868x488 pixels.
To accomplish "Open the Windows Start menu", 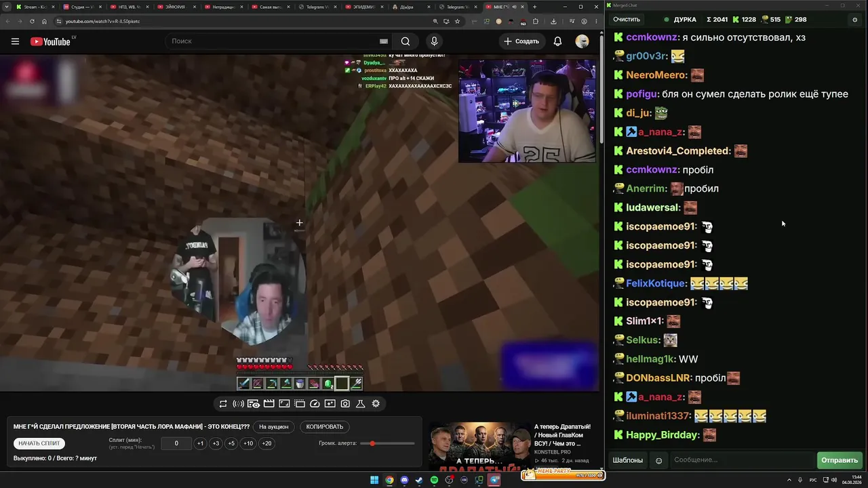I will click(x=374, y=481).
